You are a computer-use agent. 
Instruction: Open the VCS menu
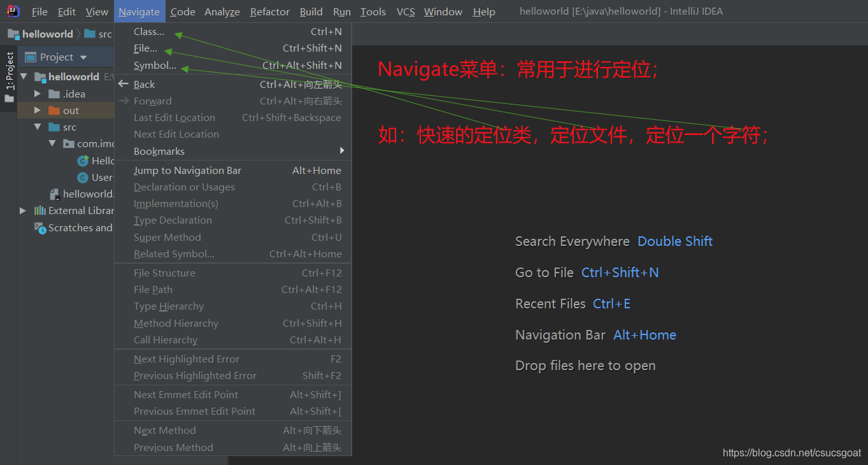pos(406,11)
